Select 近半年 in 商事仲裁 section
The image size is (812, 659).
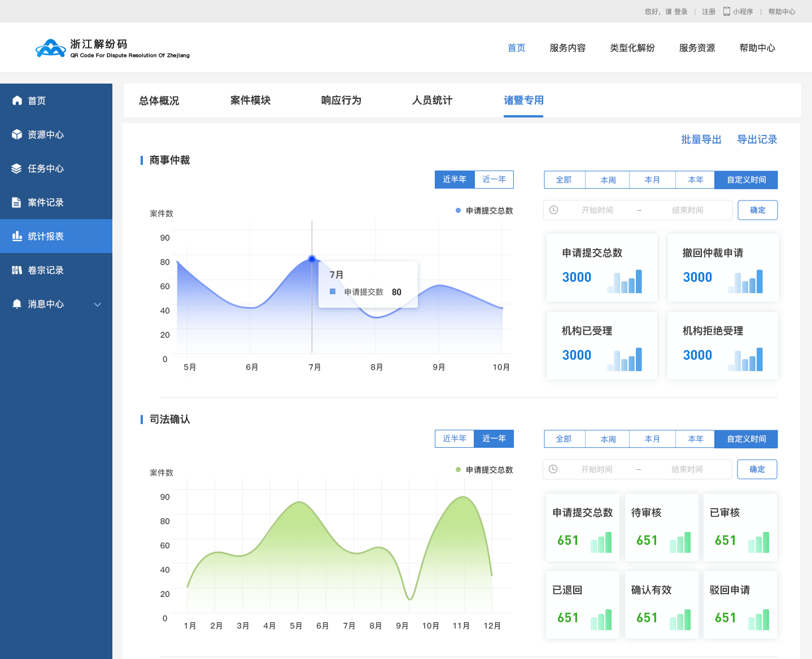pos(455,179)
